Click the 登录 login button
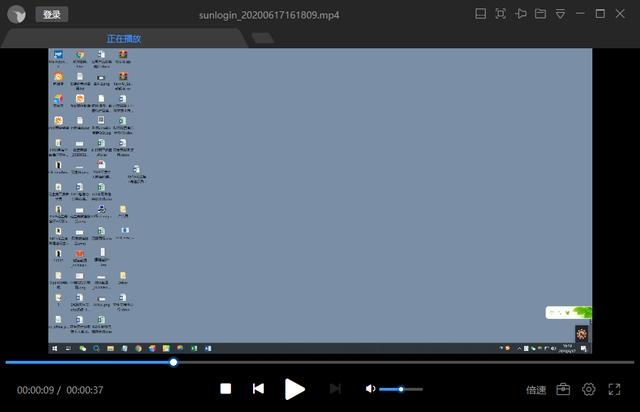Viewport: 640px width, 412px height. 52,14
